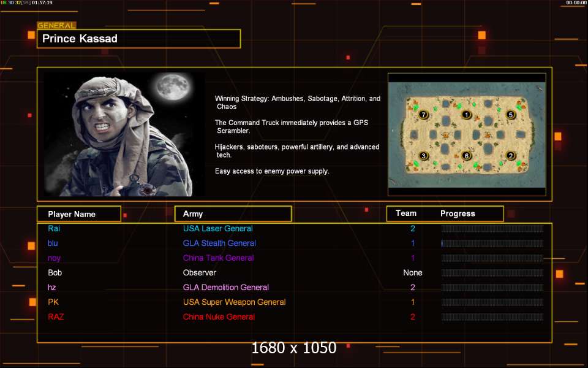
Task: Click blu's loading progress bar
Action: point(492,243)
